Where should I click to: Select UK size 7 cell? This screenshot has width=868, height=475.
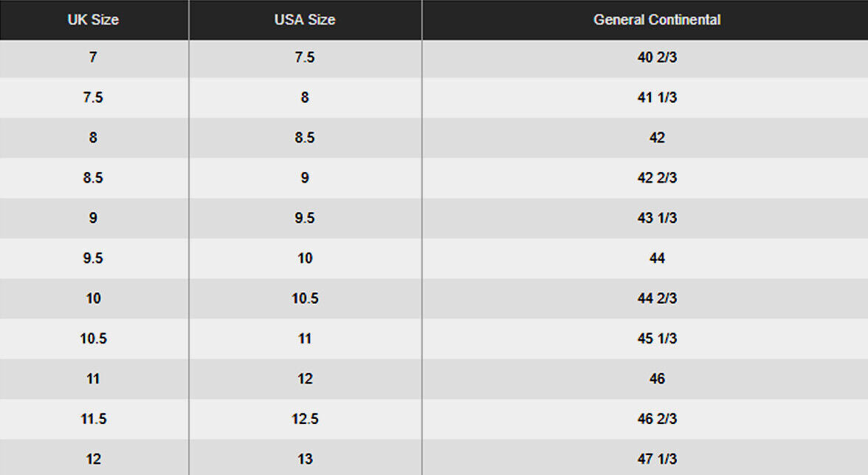[93, 58]
